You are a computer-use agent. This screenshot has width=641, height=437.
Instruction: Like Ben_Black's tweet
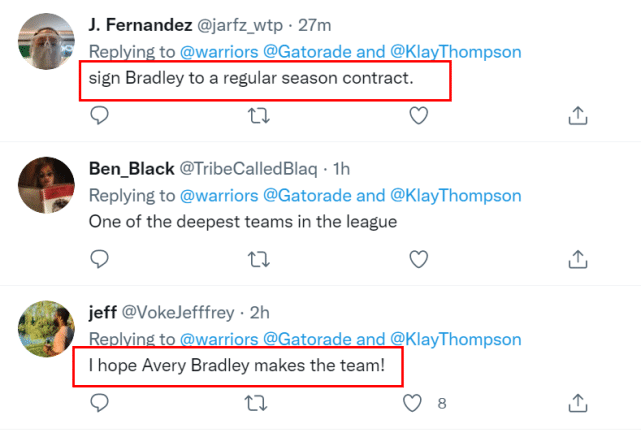[419, 260]
